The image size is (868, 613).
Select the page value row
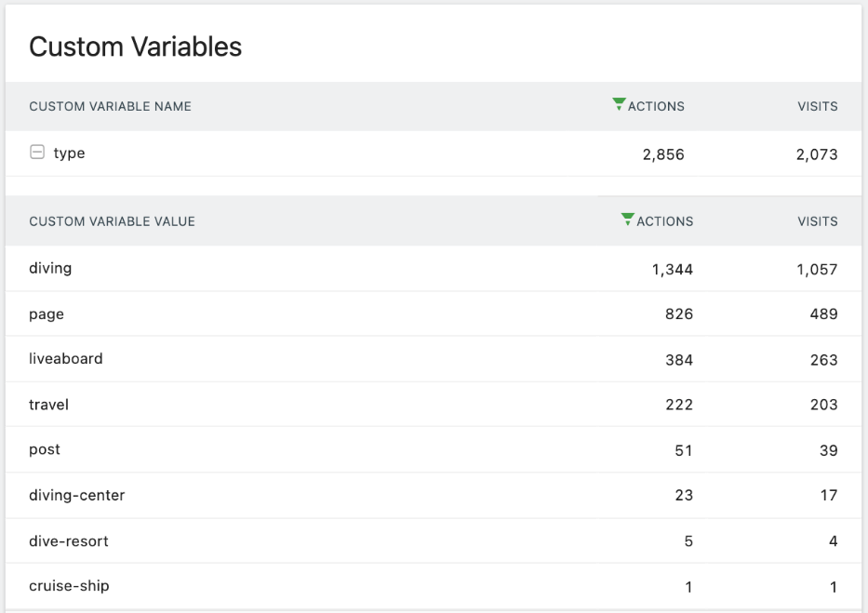pyautogui.click(x=47, y=314)
